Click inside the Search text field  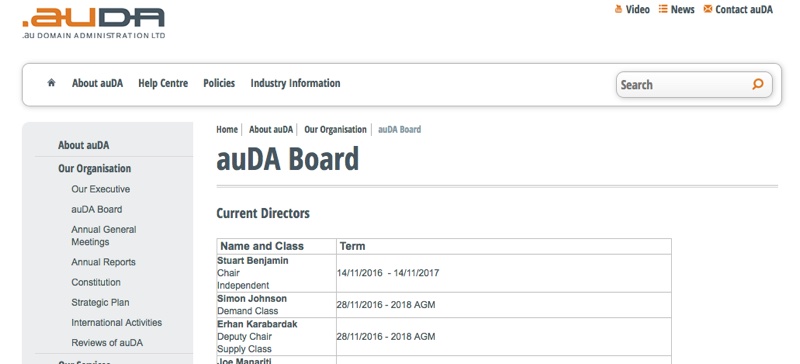coord(684,85)
